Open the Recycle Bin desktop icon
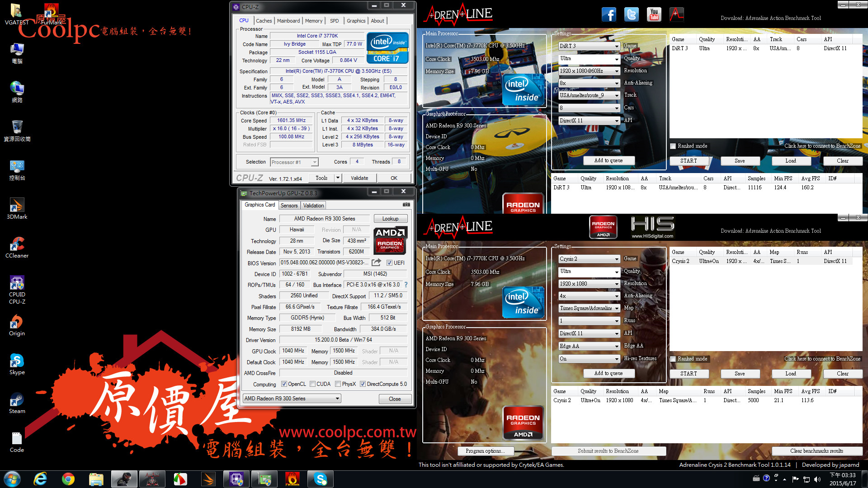 pos(17,131)
